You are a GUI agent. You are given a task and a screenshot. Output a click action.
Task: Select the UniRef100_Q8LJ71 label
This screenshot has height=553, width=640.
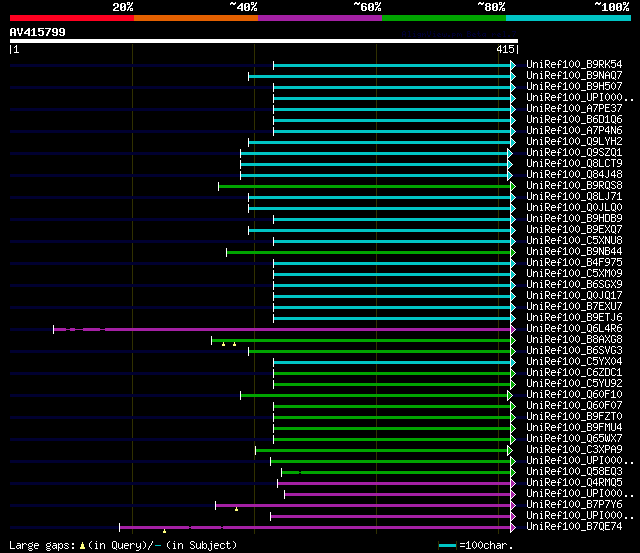coord(574,197)
